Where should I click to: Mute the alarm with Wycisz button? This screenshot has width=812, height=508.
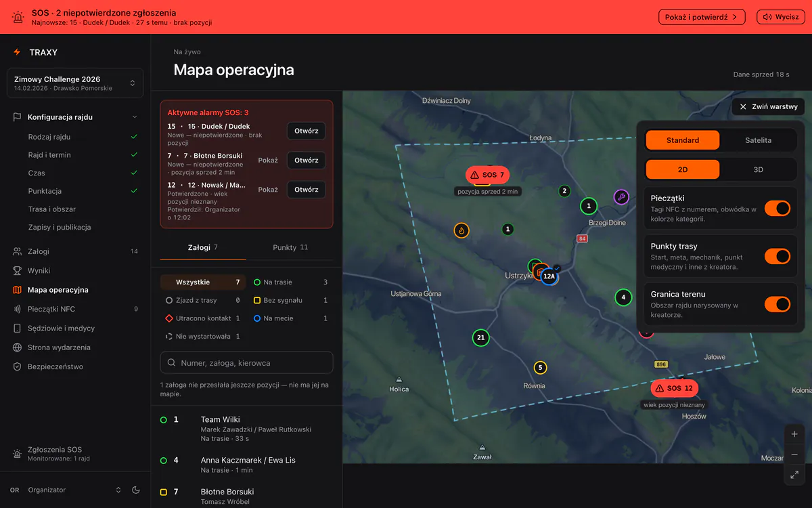781,17
